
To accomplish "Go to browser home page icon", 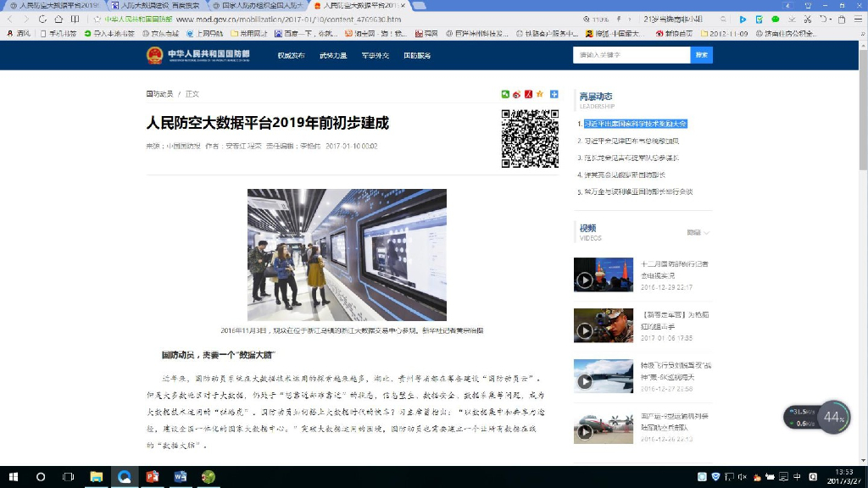I will [x=58, y=19].
